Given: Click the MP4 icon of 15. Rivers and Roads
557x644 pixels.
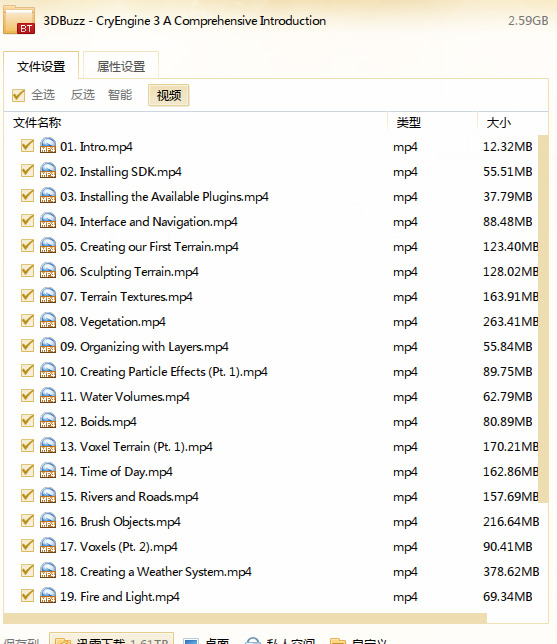Looking at the screenshot, I should click(48, 496).
